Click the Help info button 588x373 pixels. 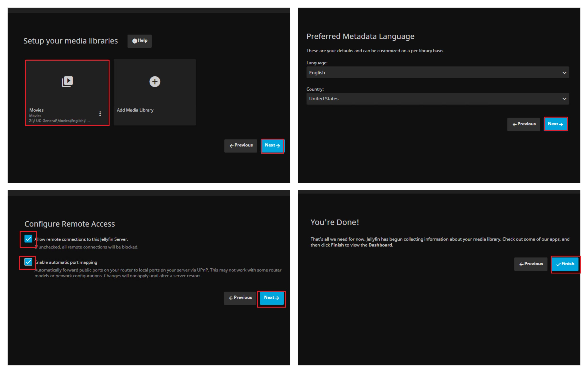[x=139, y=41]
